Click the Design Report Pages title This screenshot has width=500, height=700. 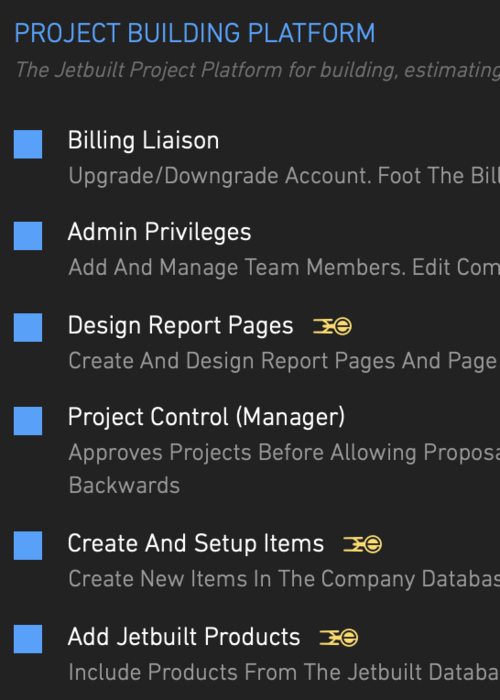(x=180, y=325)
